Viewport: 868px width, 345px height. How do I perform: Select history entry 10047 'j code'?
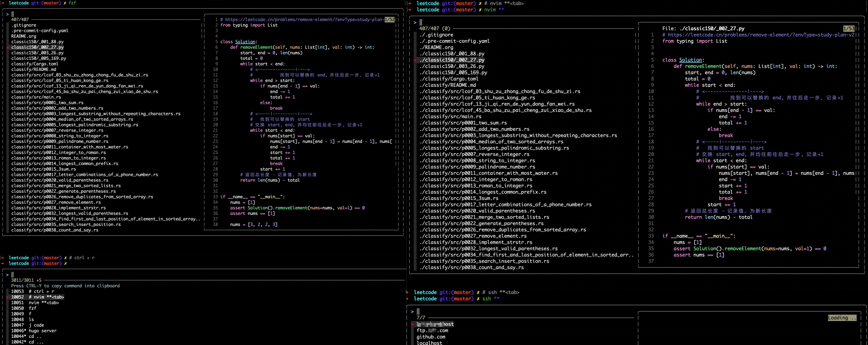(28, 325)
